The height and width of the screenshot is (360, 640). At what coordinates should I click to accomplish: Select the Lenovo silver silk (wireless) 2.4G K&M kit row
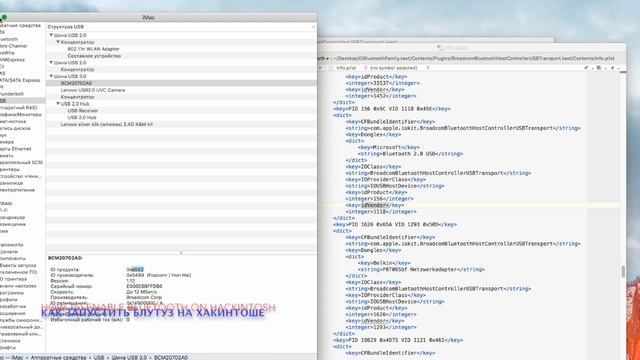click(181, 124)
